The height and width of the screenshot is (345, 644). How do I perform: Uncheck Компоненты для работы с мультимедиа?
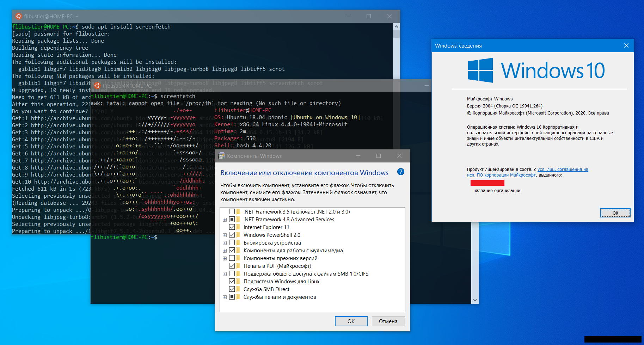point(232,250)
